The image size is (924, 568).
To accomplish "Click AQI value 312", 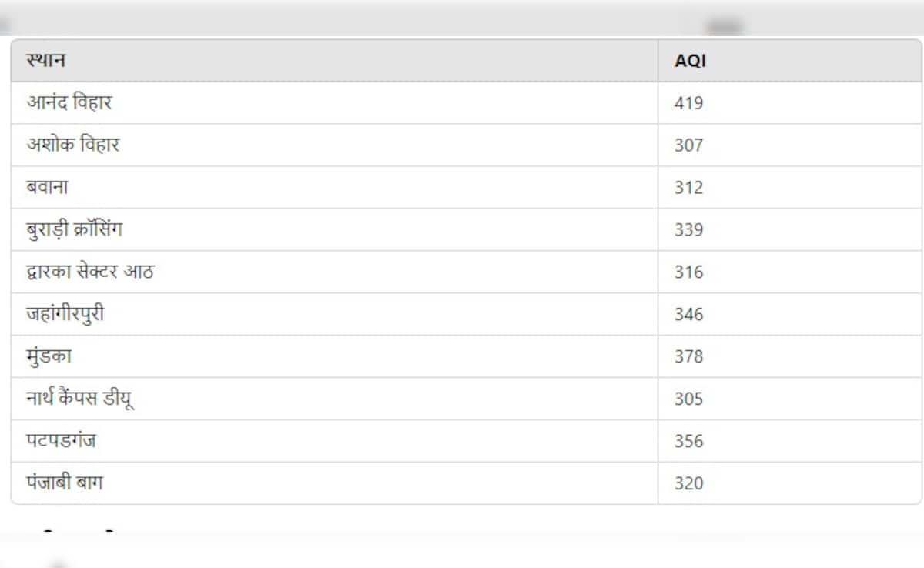I will pos(688,188).
